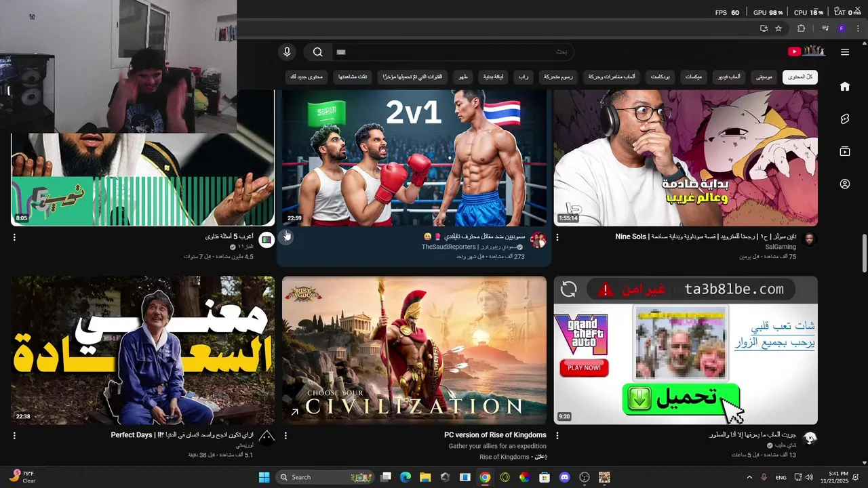Viewport: 868px width, 488px height.
Task: Open the Perfect Days video thumbnail
Action: (143, 350)
